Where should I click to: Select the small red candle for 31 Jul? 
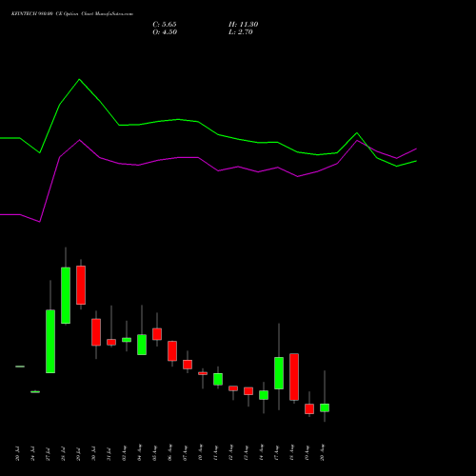(x=111, y=342)
